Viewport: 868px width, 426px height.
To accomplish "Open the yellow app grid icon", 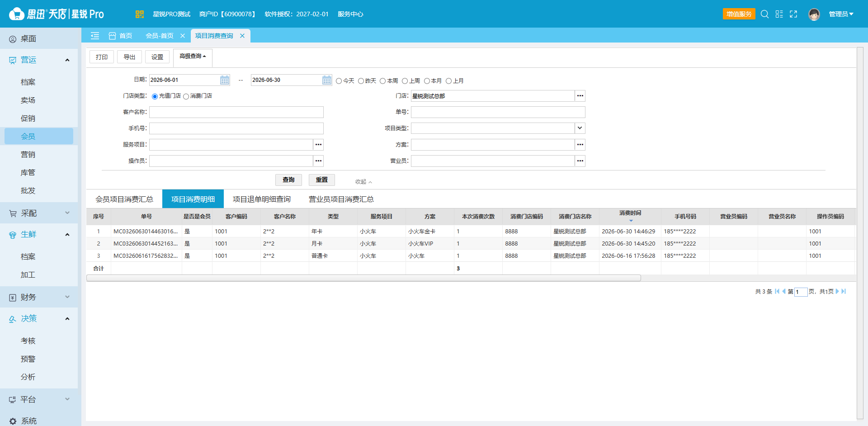I will coord(139,14).
